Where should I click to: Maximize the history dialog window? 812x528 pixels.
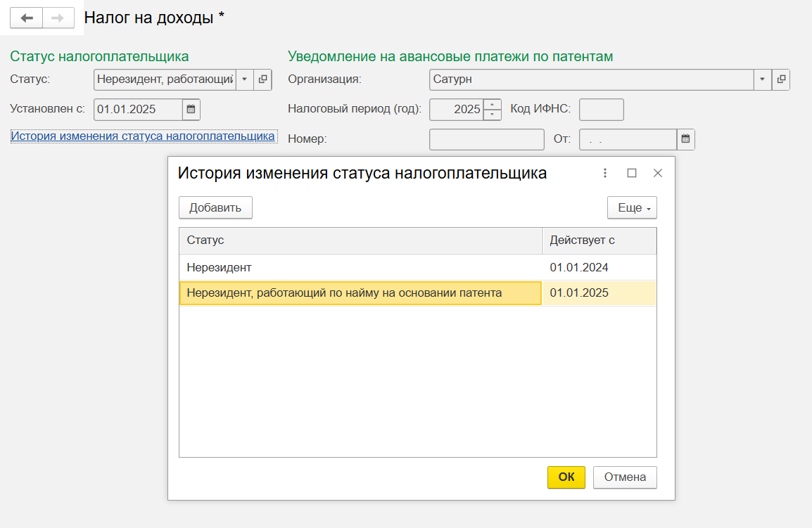click(x=632, y=173)
